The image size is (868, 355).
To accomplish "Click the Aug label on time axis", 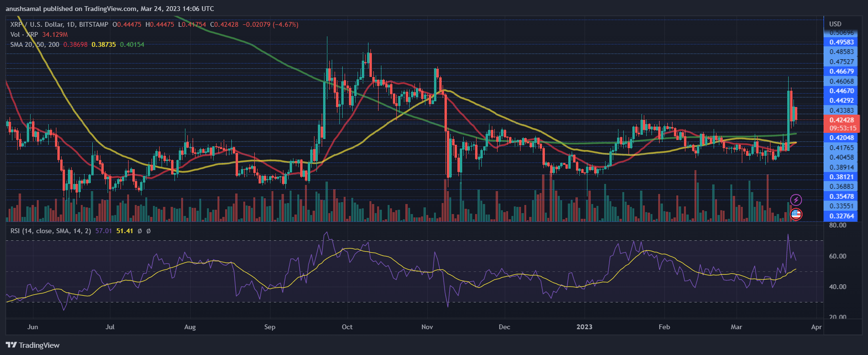I will pyautogui.click(x=190, y=327).
